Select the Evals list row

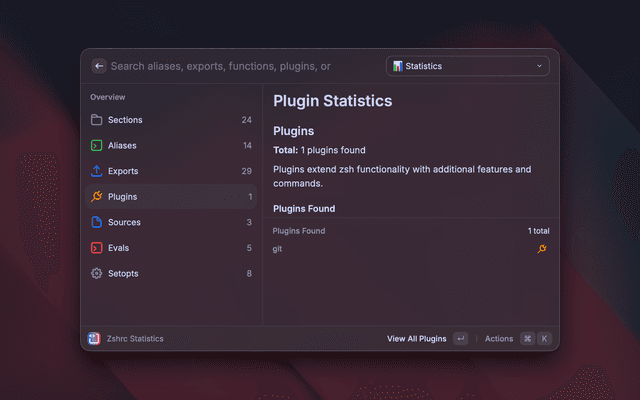click(x=170, y=248)
